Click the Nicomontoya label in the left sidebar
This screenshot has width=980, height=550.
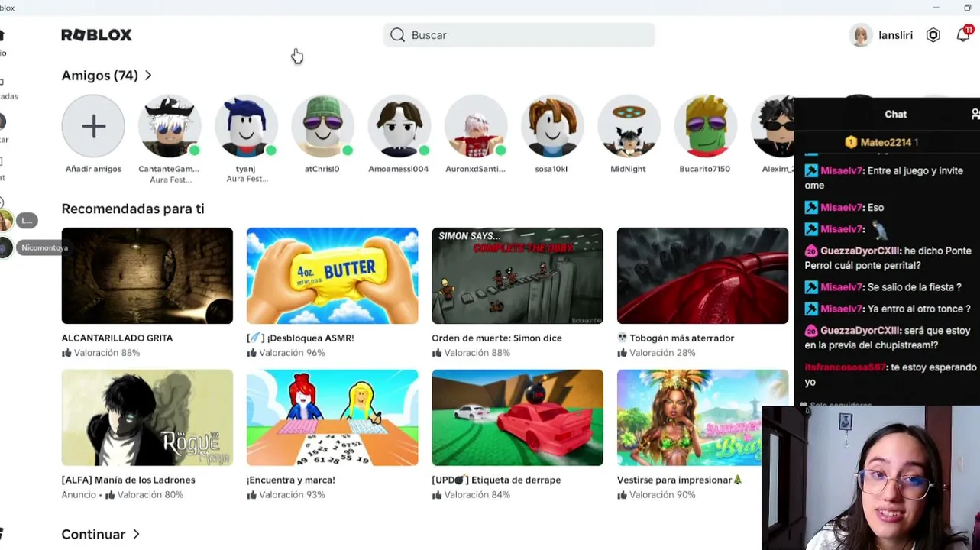click(x=44, y=247)
